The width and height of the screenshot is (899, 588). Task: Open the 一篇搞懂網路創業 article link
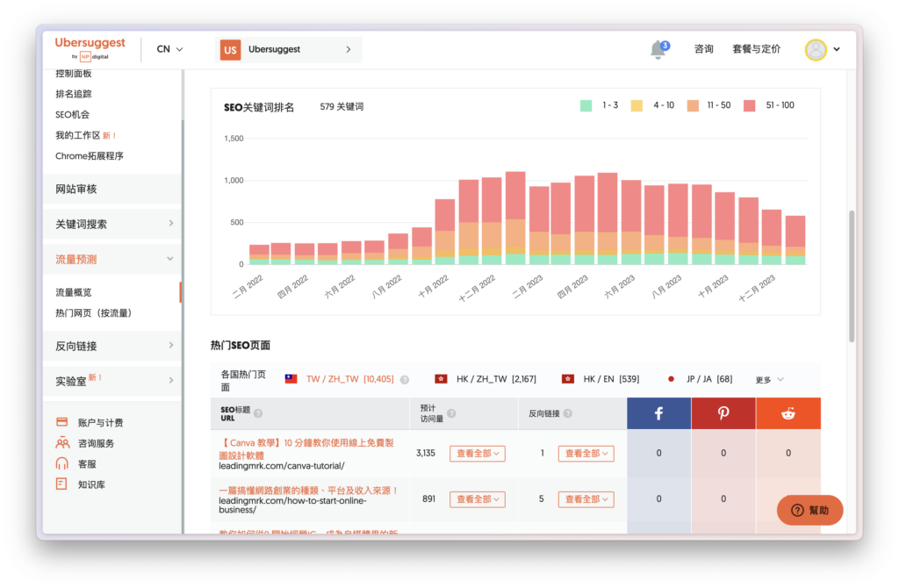coord(308,491)
